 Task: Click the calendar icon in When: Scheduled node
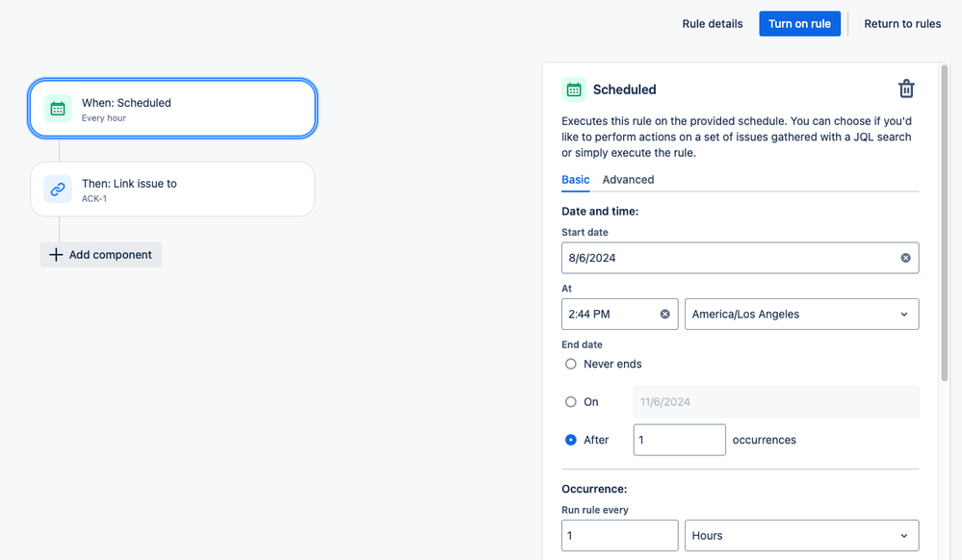click(x=58, y=109)
